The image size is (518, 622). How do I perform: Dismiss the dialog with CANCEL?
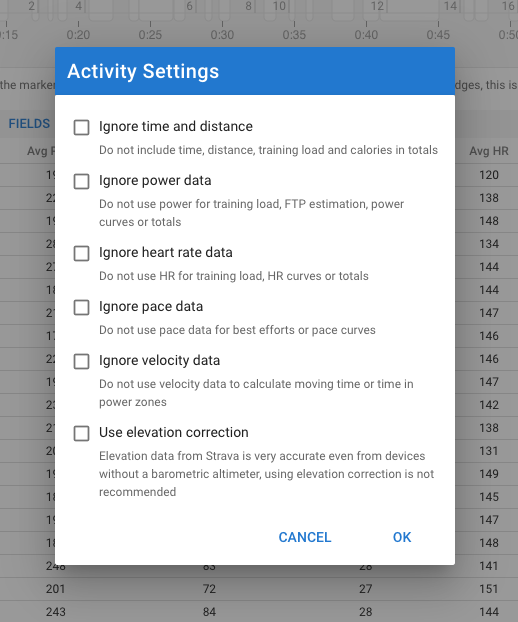(305, 537)
